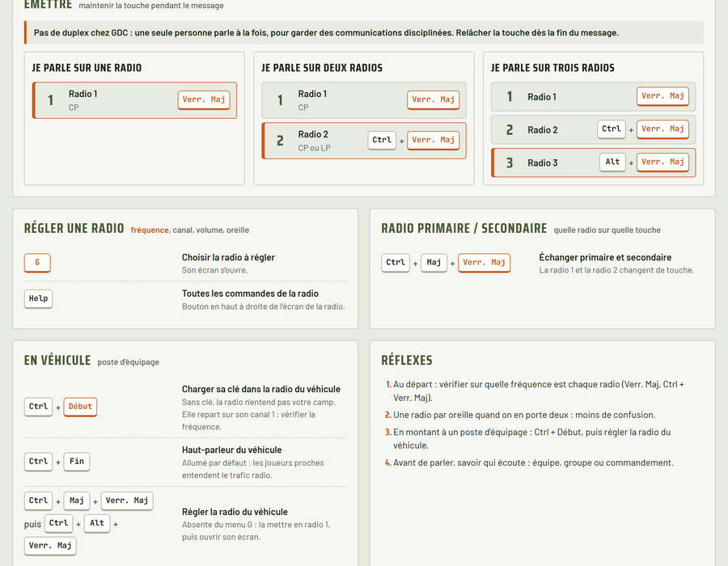Viewport: 728px width, 566px height.
Task: Click the Ctrl key next to Début
Action: [38, 407]
